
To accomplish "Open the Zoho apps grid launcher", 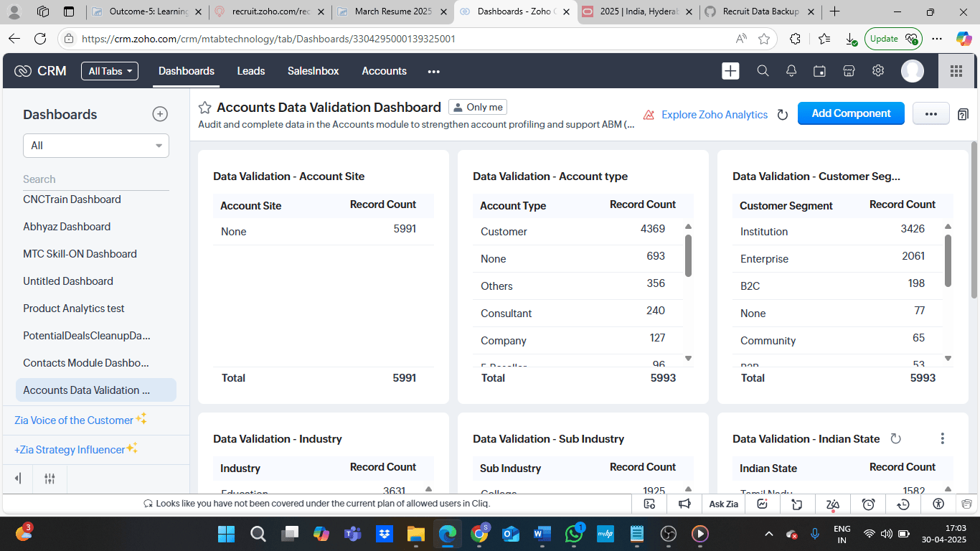I will [x=956, y=71].
